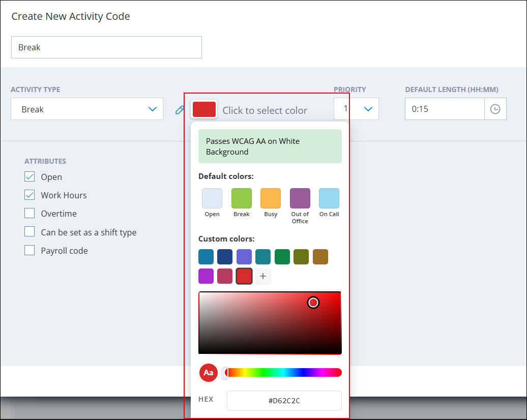This screenshot has height=420, width=527.
Task: Uncheck the Open attribute checkbox
Action: pos(30,177)
